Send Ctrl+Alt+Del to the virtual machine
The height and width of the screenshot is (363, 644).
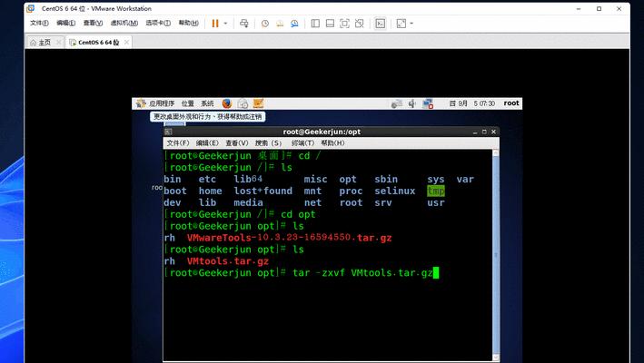tap(244, 24)
